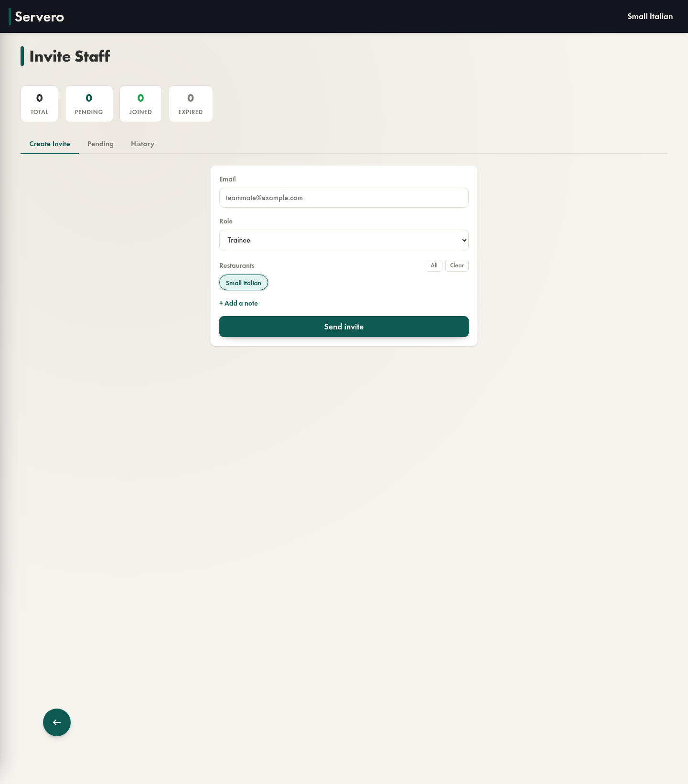
Task: Select the Pending invites stat card
Action: click(89, 104)
